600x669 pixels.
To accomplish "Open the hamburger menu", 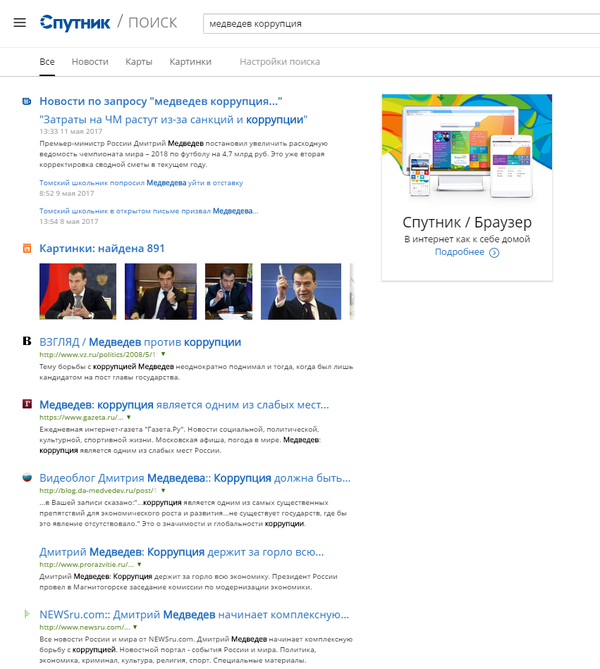I will tap(20, 23).
